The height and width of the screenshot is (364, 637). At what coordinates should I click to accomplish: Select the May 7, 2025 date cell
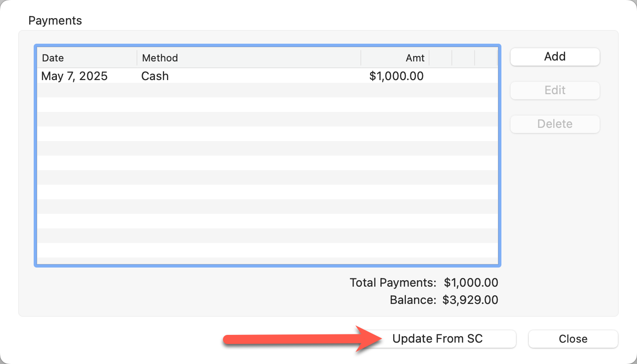tap(75, 76)
